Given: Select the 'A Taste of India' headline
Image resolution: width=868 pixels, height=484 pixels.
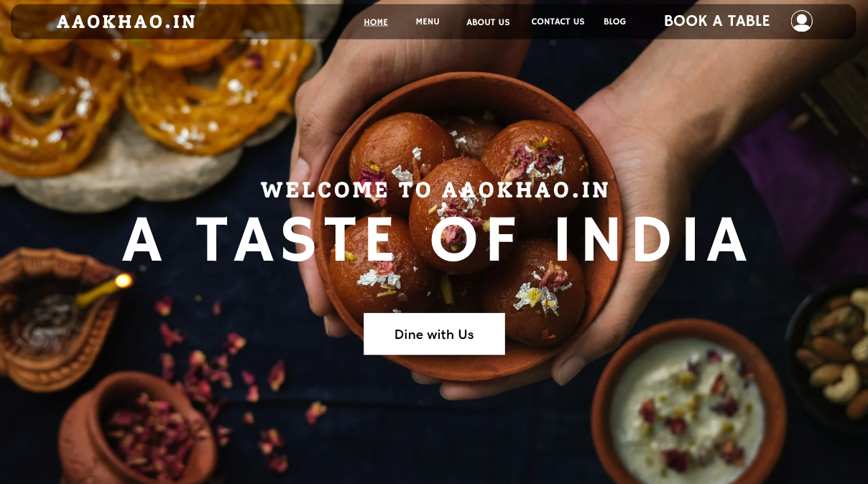Looking at the screenshot, I should tap(435, 240).
